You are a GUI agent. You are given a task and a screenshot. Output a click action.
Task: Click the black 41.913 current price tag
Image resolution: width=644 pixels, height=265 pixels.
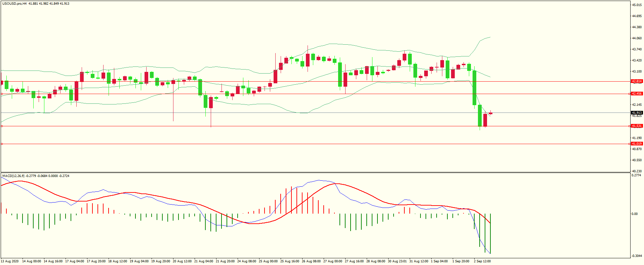[637, 113]
